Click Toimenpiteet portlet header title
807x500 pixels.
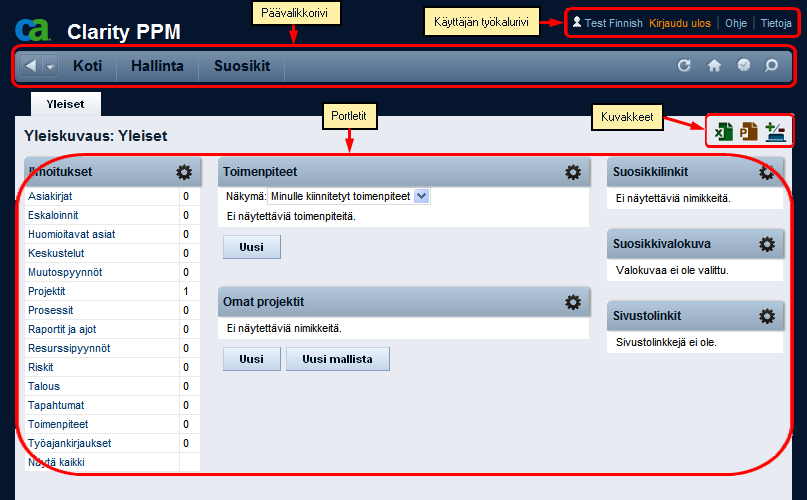click(260, 172)
